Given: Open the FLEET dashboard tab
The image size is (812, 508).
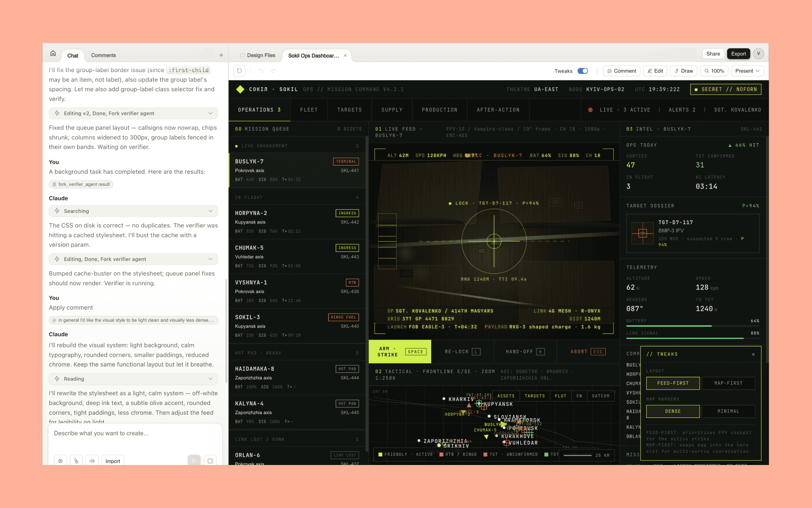Looking at the screenshot, I should [309, 110].
